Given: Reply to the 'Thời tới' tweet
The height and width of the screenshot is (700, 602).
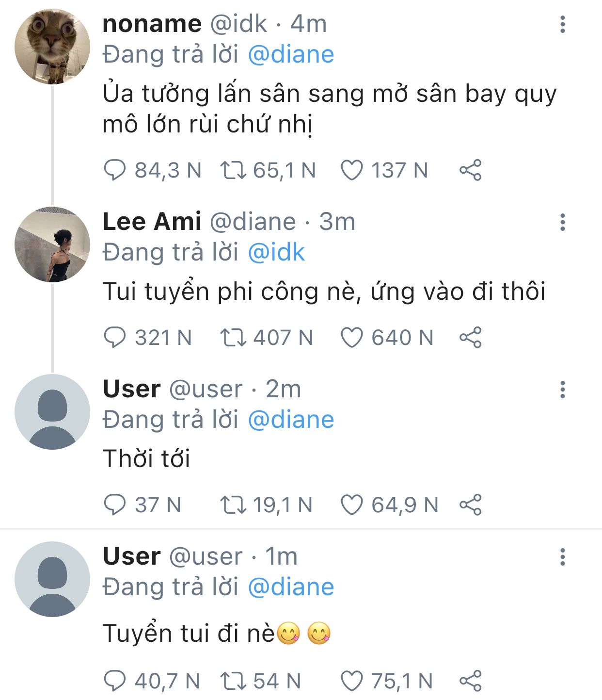Looking at the screenshot, I should point(115,505).
